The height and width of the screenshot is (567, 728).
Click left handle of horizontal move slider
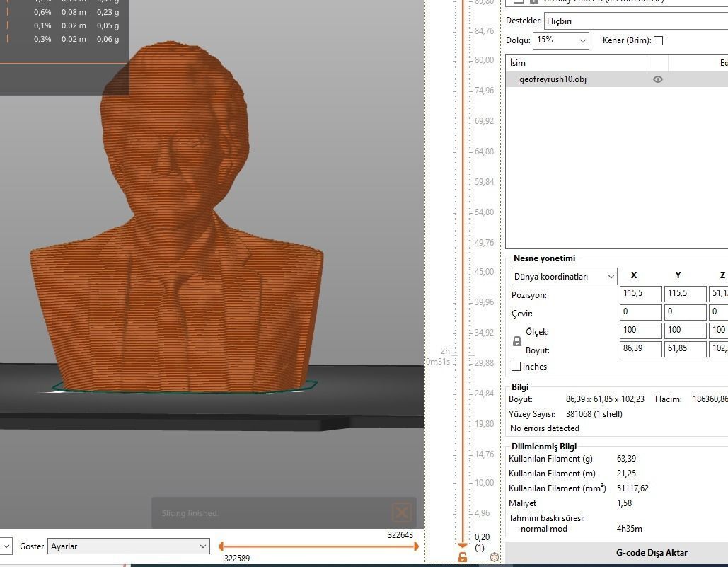pyautogui.click(x=221, y=546)
